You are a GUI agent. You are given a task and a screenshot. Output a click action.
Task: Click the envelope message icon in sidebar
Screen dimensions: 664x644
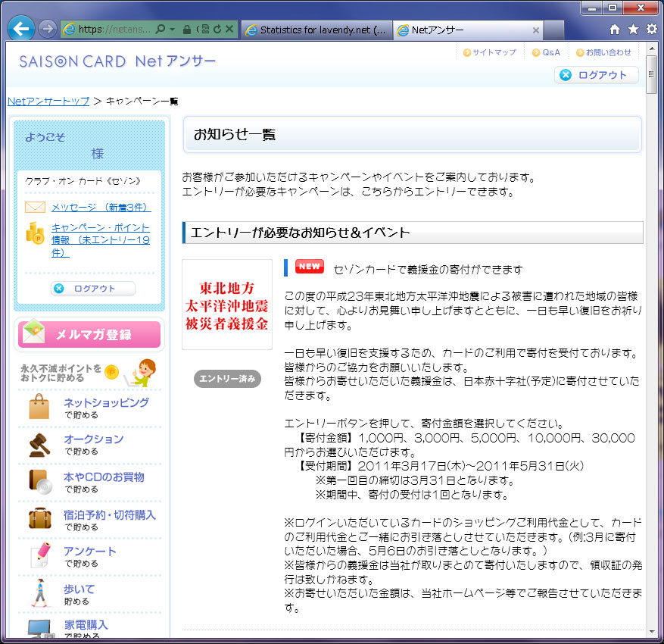(x=35, y=207)
